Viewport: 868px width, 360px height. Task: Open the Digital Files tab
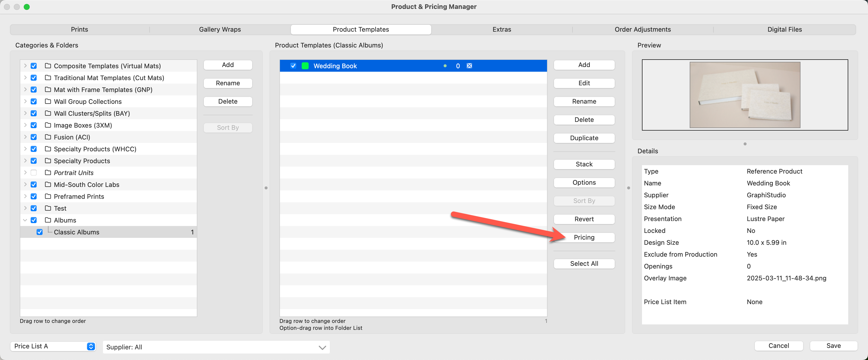pos(784,29)
